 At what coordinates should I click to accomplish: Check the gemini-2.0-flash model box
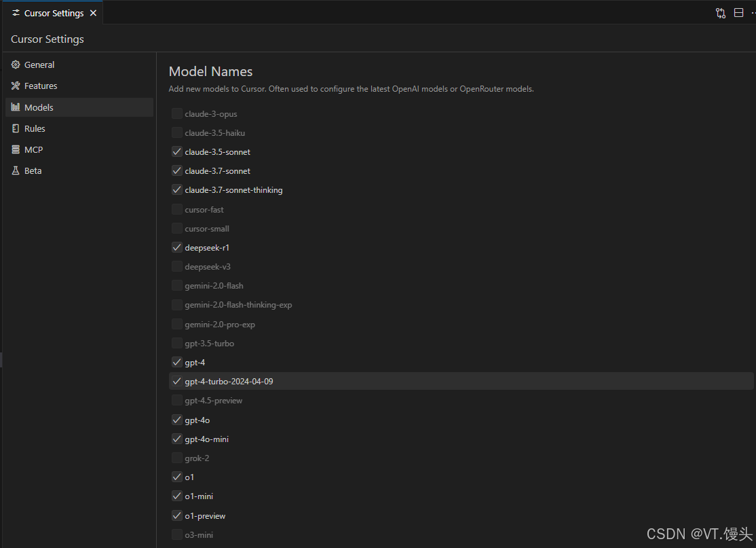[177, 286]
